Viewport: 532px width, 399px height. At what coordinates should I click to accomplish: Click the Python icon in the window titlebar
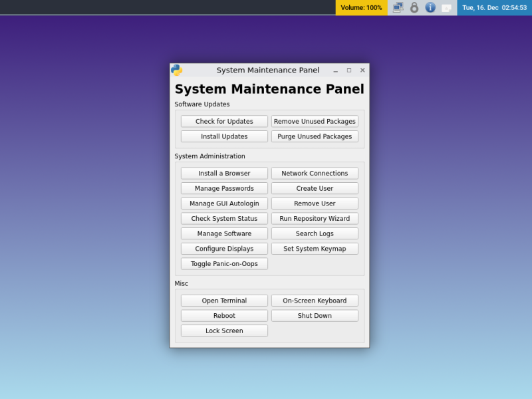click(176, 69)
